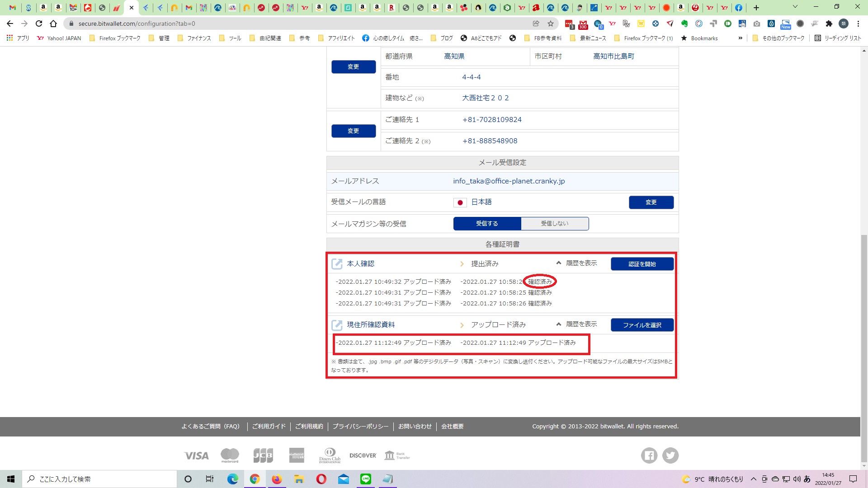Open プライバシーポリシー footer link

pos(361,426)
